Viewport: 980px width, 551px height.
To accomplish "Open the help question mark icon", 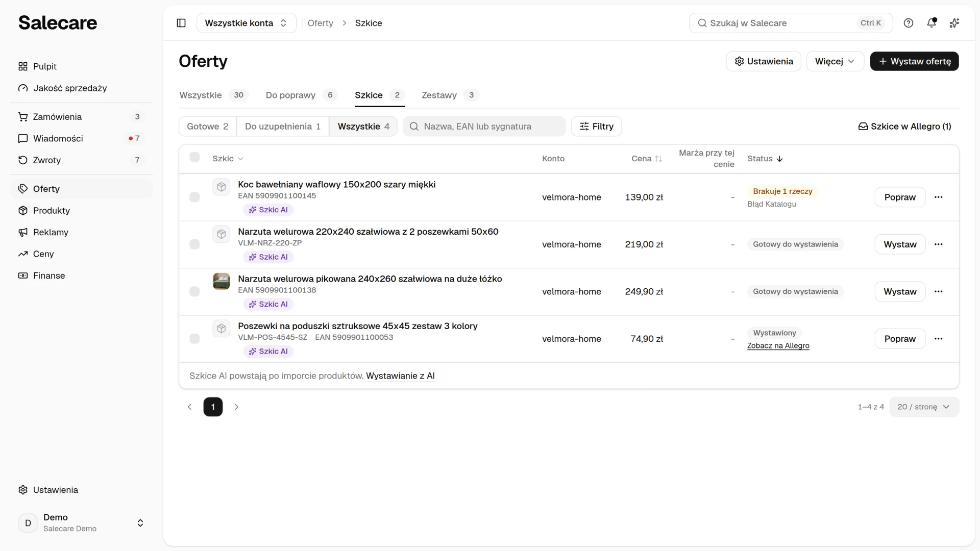I will pyautogui.click(x=909, y=23).
